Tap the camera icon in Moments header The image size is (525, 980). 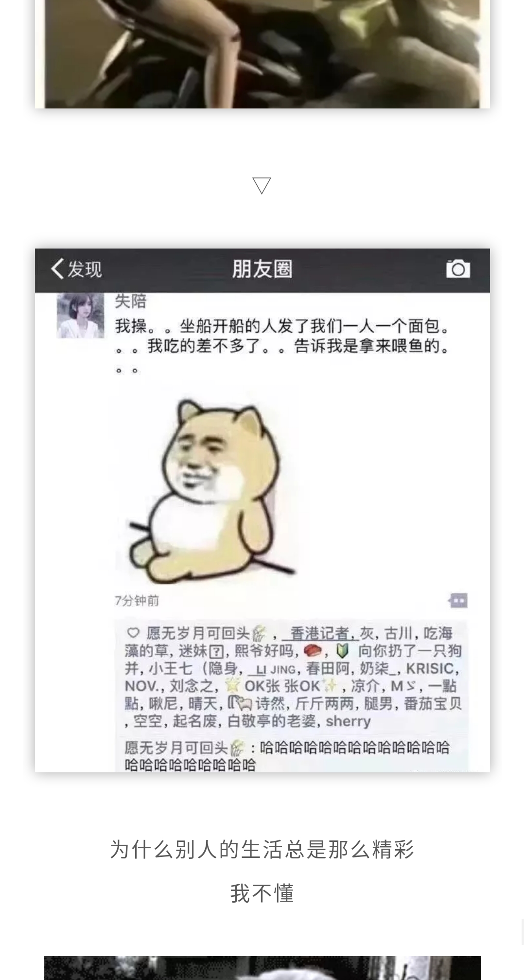click(x=458, y=268)
